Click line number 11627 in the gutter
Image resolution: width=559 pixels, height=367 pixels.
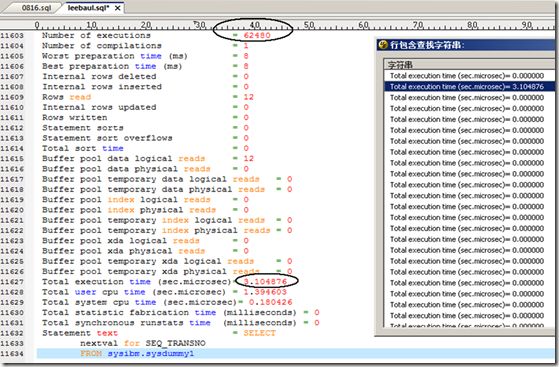[12, 282]
